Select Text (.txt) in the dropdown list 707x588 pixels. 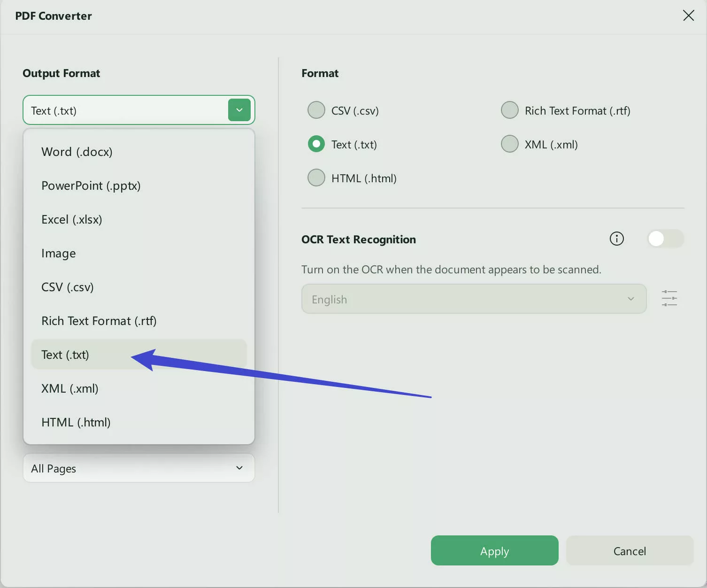point(65,355)
